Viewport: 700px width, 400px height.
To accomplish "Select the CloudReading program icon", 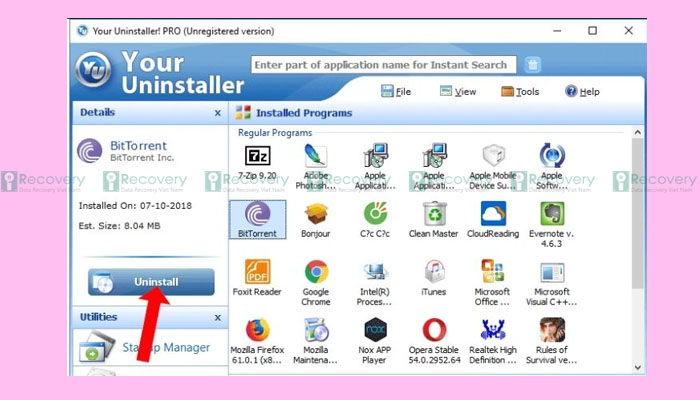I will (493, 214).
